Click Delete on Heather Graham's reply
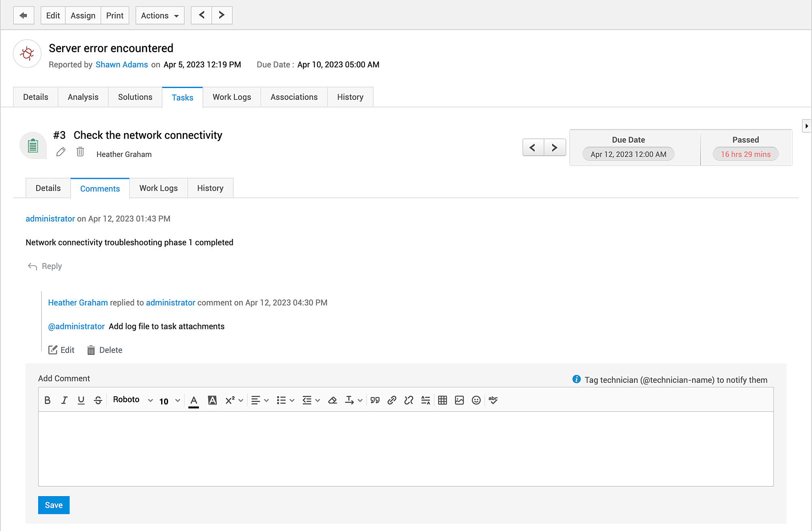The height and width of the screenshot is (531, 812). (105, 350)
